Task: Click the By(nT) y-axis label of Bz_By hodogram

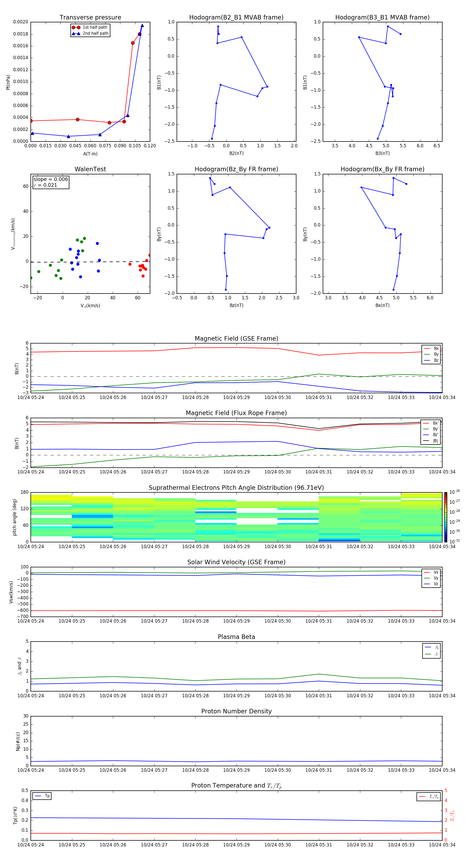Action: 159,234
